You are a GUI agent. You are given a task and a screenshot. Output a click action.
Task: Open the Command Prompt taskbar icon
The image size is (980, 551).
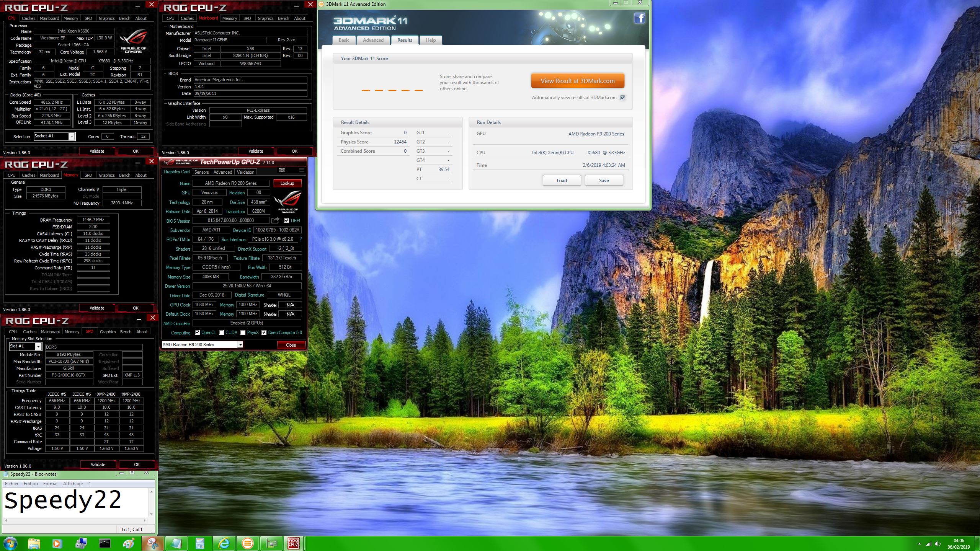coord(105,543)
